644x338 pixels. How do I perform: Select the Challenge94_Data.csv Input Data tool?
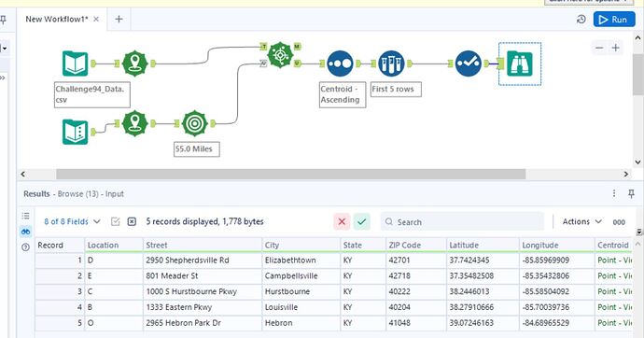76,63
